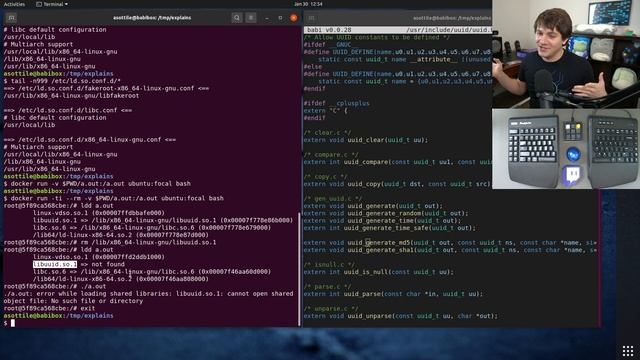This screenshot has height=360, width=640.
Task: Click the first '# Multiarch support' line
Action: 38,44
